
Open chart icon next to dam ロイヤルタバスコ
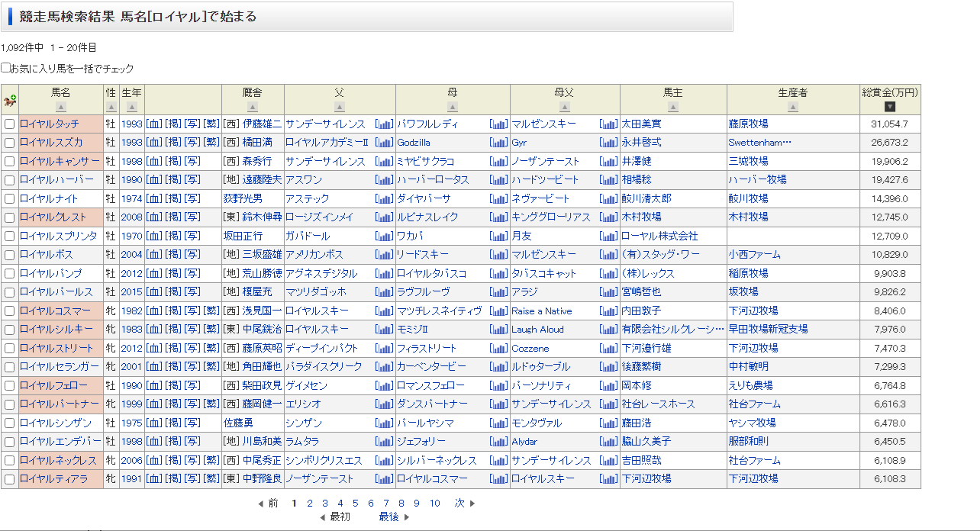coord(498,273)
